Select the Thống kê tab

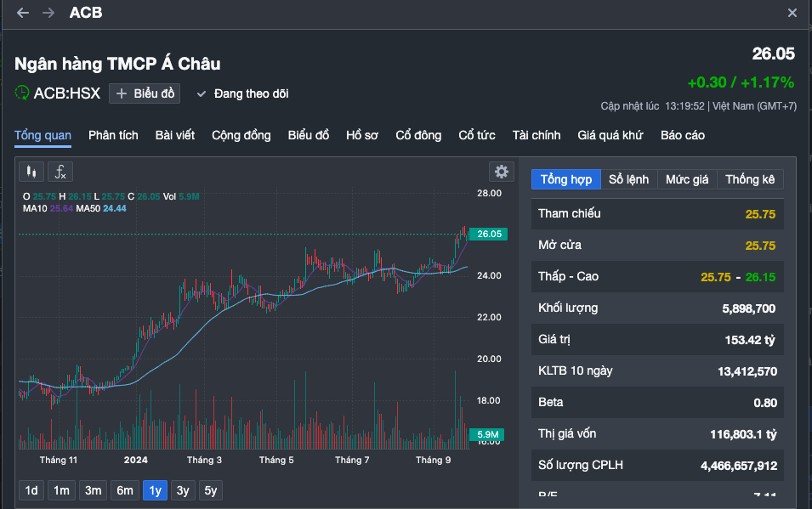pyautogui.click(x=750, y=179)
